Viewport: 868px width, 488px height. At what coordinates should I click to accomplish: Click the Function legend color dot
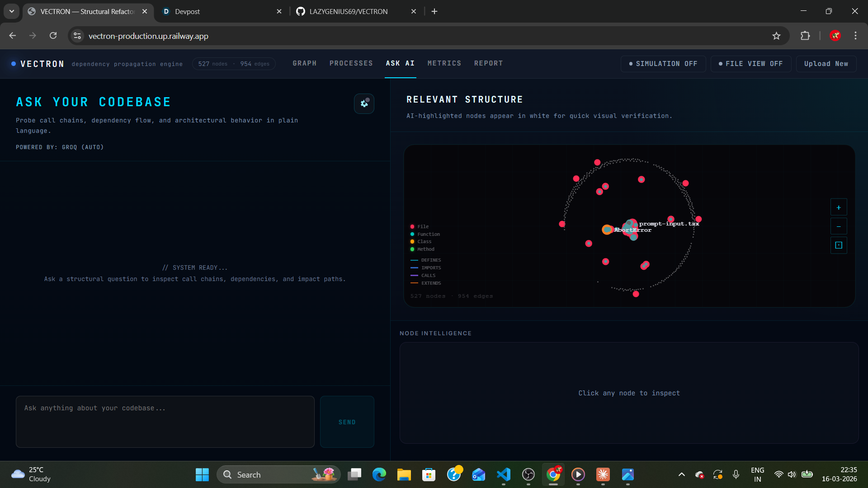click(x=412, y=234)
